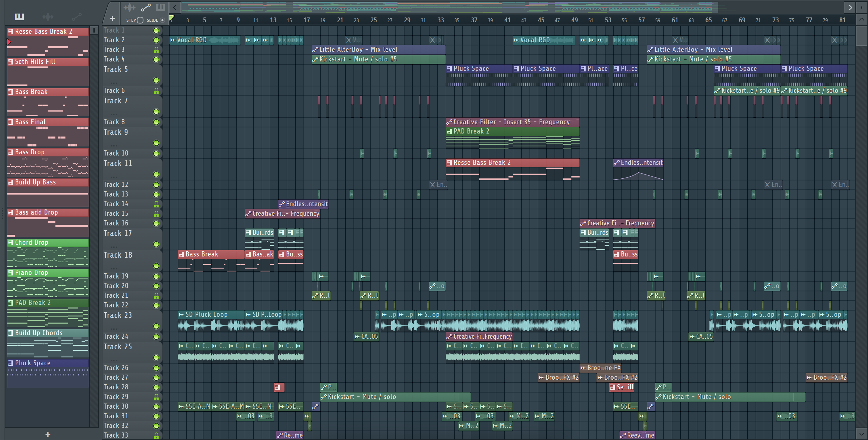Image resolution: width=868 pixels, height=440 pixels.
Task: Select first Little AlterBoy Mix level automation clip
Action: click(379, 50)
